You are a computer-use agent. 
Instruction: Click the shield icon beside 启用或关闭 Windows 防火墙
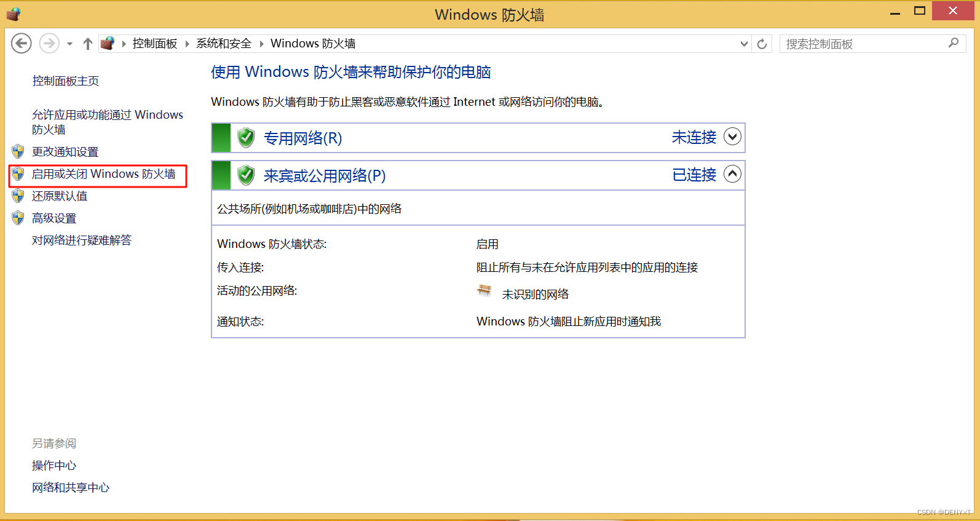pos(18,173)
